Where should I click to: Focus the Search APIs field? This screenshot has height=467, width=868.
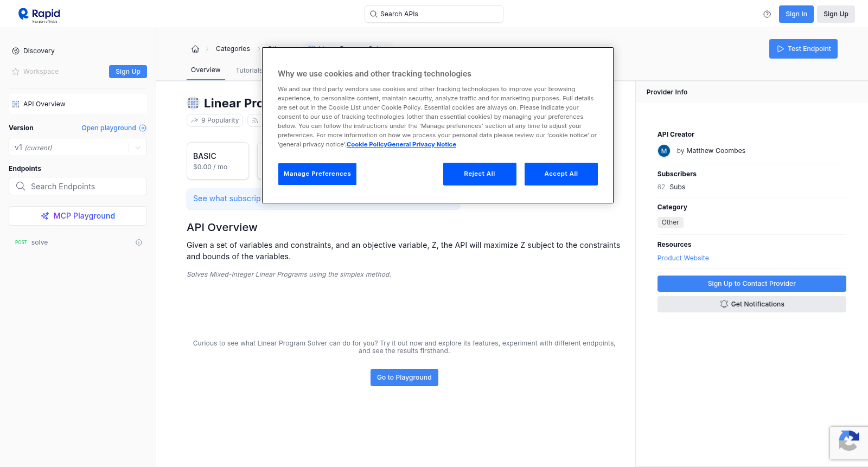(x=434, y=14)
